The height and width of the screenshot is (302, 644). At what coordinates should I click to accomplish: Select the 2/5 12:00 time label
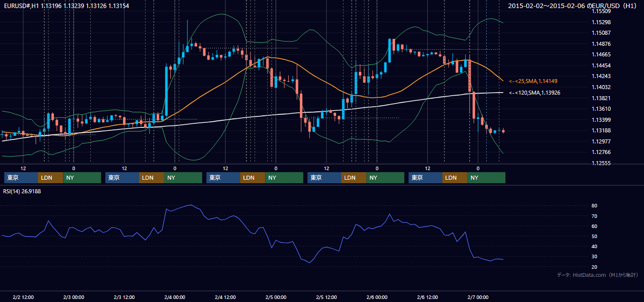(327, 297)
